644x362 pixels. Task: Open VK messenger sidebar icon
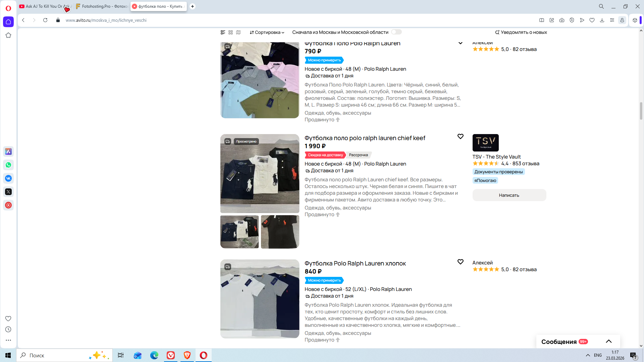tap(8, 178)
